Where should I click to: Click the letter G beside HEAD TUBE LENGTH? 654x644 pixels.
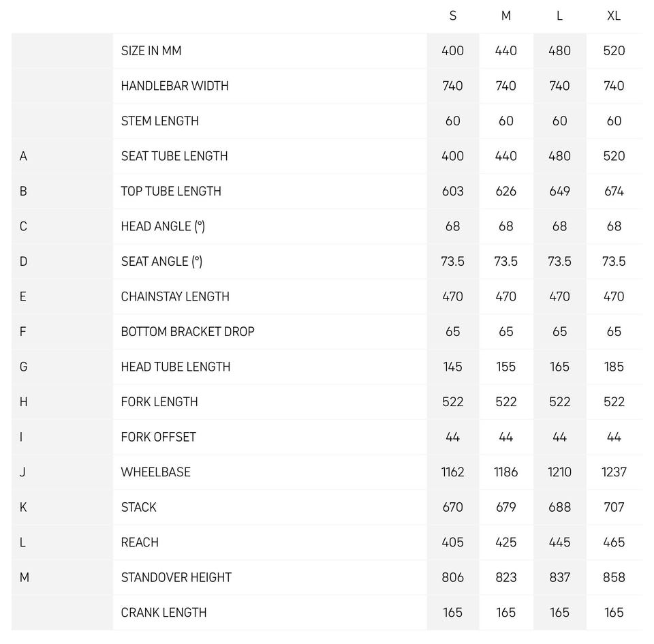(23, 367)
